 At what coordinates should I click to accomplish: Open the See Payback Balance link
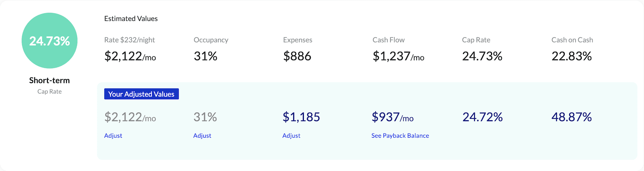tap(400, 136)
